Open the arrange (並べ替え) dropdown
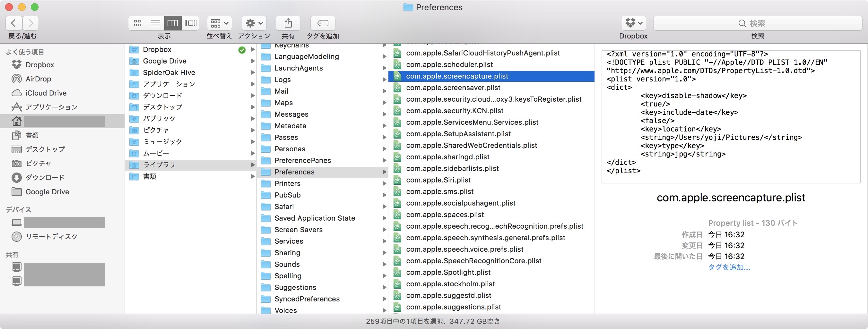The image size is (868, 329). [x=219, y=23]
